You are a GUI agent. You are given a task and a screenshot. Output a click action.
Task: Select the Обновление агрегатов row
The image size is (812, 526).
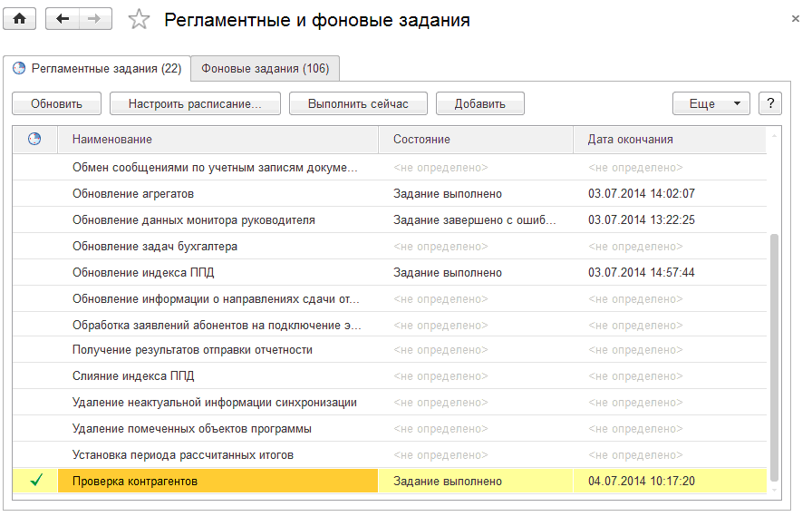(x=390, y=194)
